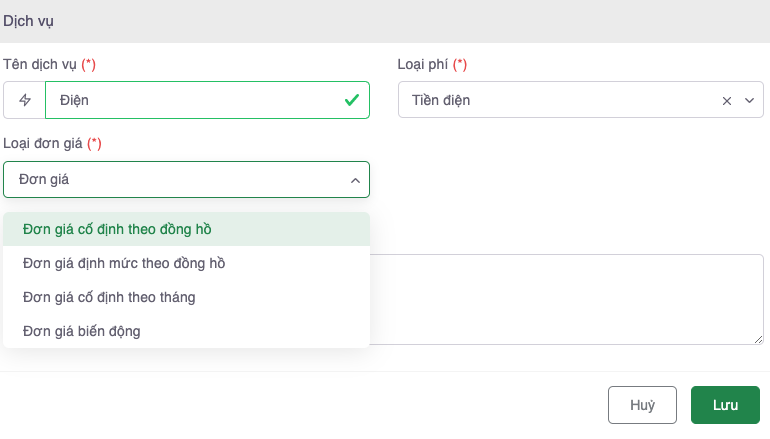Choose Đơn giá định mức theo đồng hồ
The height and width of the screenshot is (439, 770).
pos(124,263)
